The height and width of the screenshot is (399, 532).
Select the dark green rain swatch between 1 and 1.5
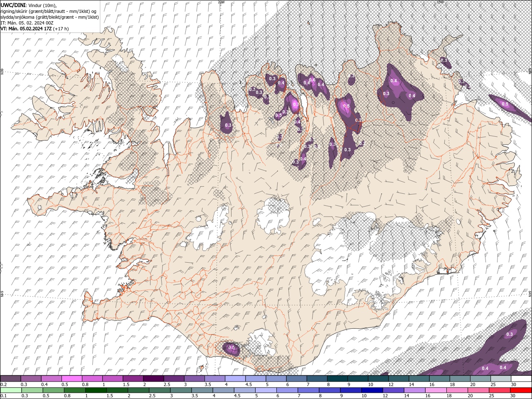pyautogui.click(x=96, y=390)
